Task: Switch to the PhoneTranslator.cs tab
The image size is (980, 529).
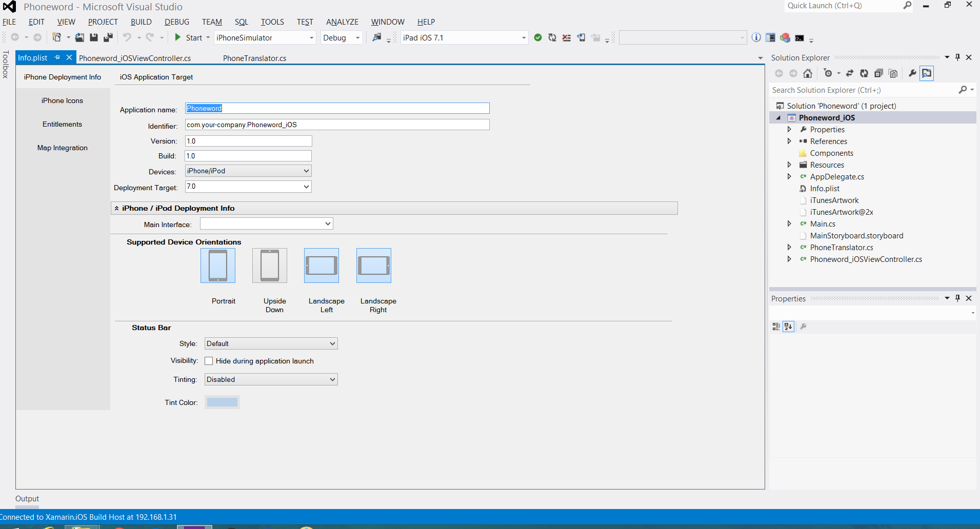Action: 254,58
